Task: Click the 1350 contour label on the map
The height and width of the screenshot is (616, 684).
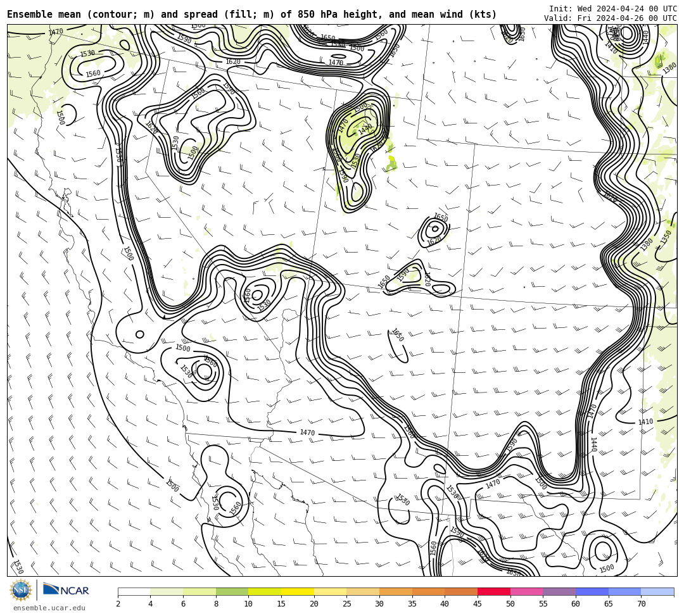Action: [x=666, y=237]
